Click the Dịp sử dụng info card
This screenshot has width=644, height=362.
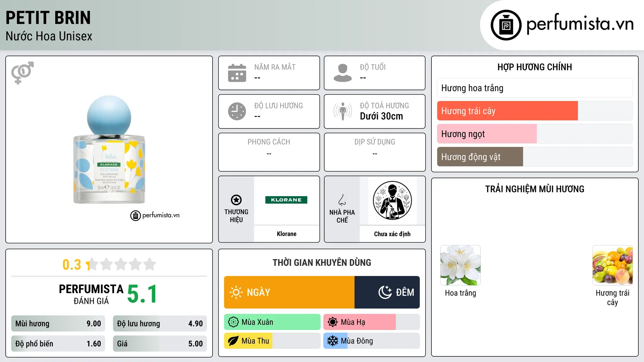point(375,152)
